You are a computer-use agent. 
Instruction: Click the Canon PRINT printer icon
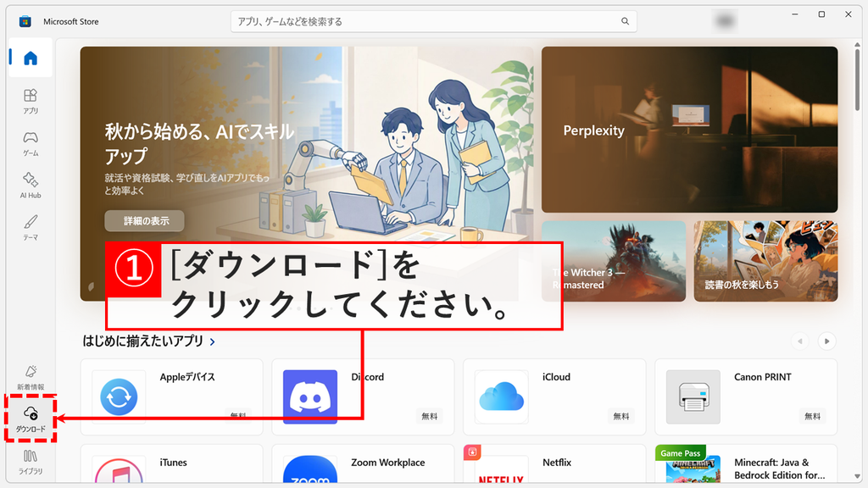pos(693,397)
